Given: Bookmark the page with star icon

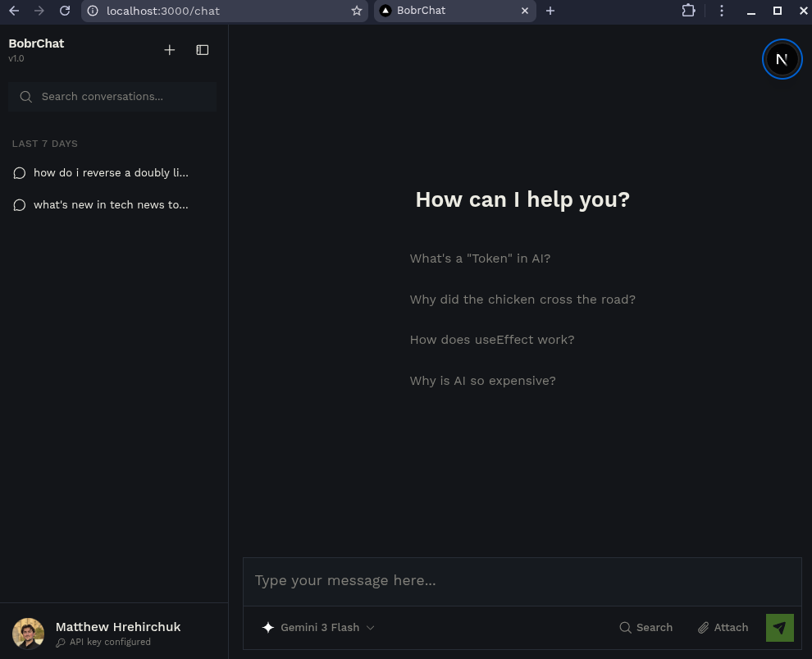Looking at the screenshot, I should point(356,11).
